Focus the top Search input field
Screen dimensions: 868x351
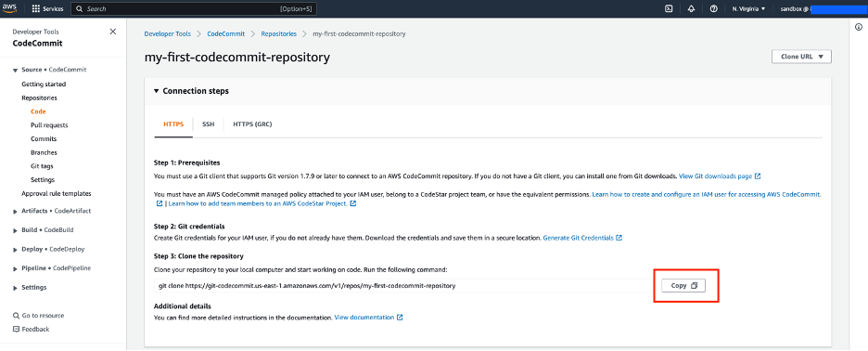(x=194, y=9)
